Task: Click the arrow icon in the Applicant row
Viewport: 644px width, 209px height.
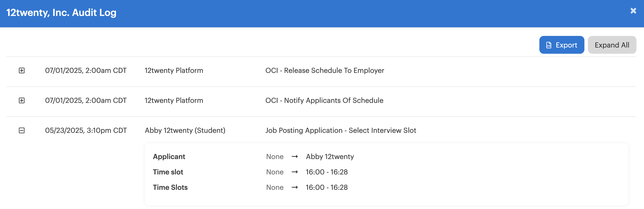Action: coord(295,157)
